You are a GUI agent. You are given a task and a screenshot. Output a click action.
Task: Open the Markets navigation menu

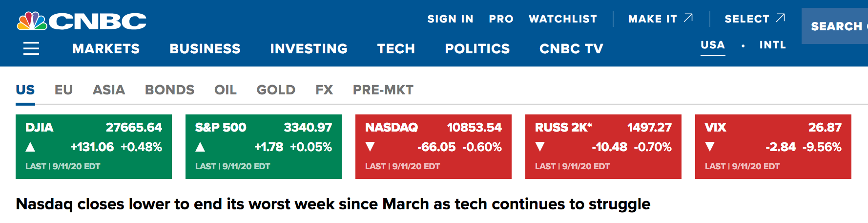pyautogui.click(x=106, y=49)
